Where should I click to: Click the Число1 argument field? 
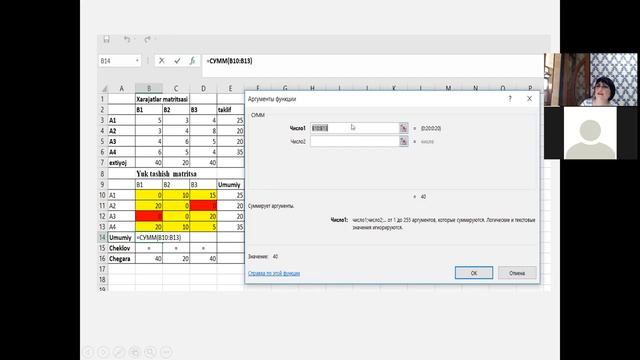click(x=354, y=128)
